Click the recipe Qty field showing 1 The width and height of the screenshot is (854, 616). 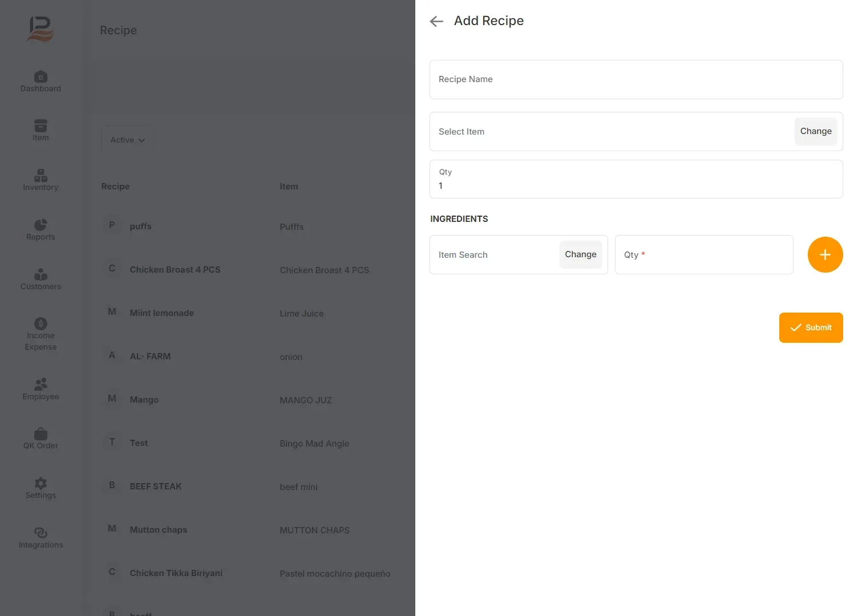(636, 179)
